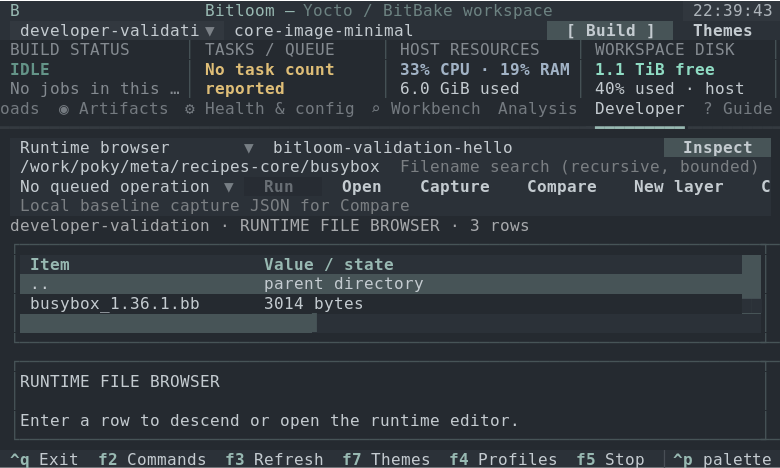This screenshot has height=468, width=780.
Task: Expand the Runtime browser dropdown
Action: [x=137, y=148]
